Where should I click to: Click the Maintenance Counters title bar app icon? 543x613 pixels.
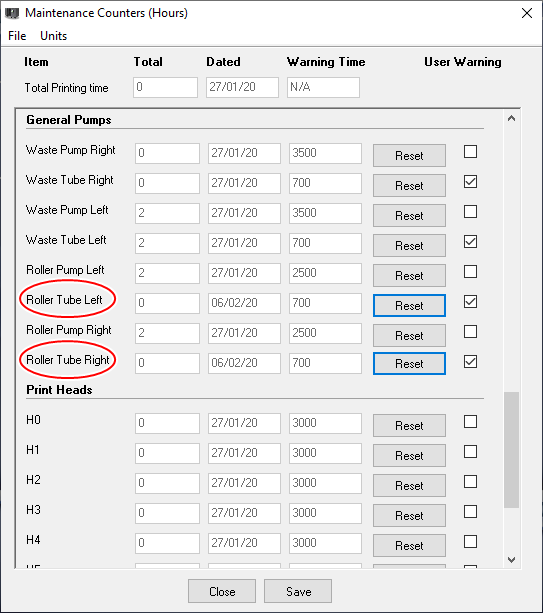[12, 13]
